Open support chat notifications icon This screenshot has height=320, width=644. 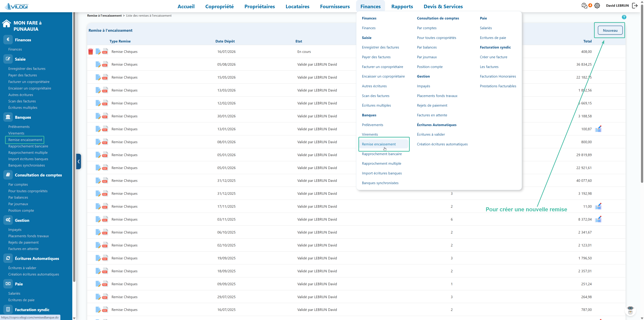[x=584, y=6]
